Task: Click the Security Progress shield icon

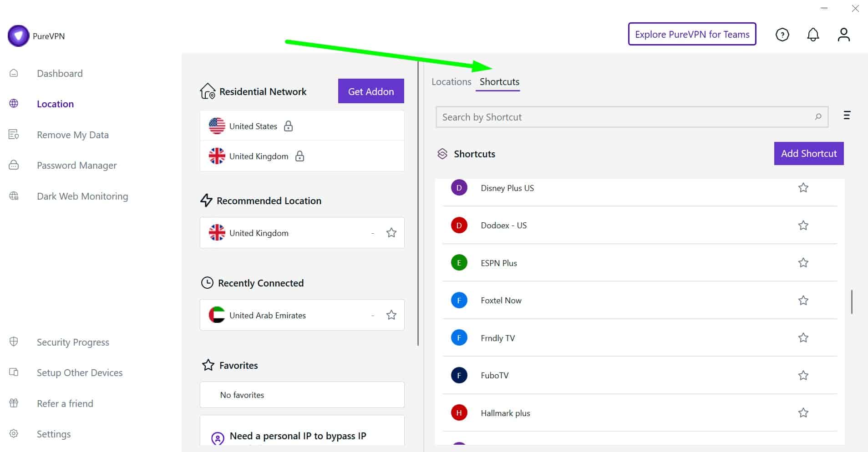Action: pyautogui.click(x=14, y=342)
